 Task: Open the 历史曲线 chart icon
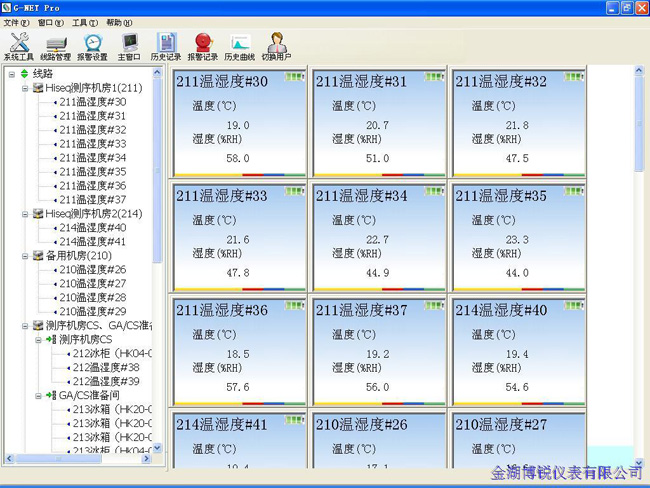click(x=240, y=46)
